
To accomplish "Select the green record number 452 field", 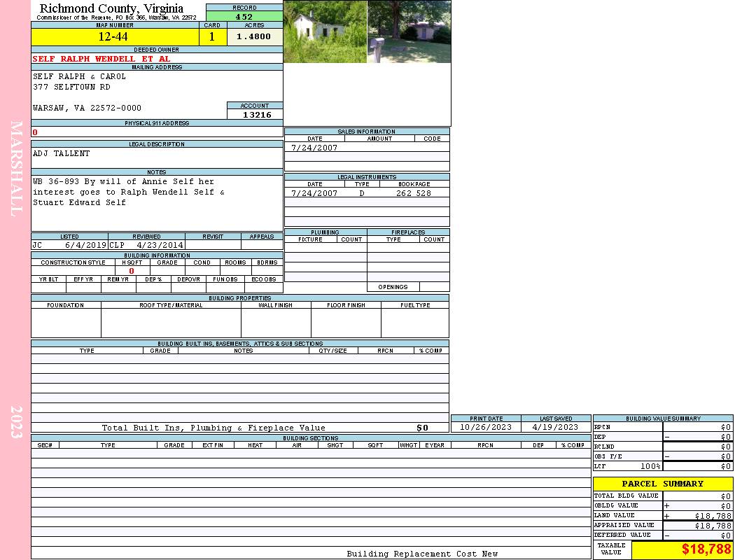I will click(x=244, y=17).
